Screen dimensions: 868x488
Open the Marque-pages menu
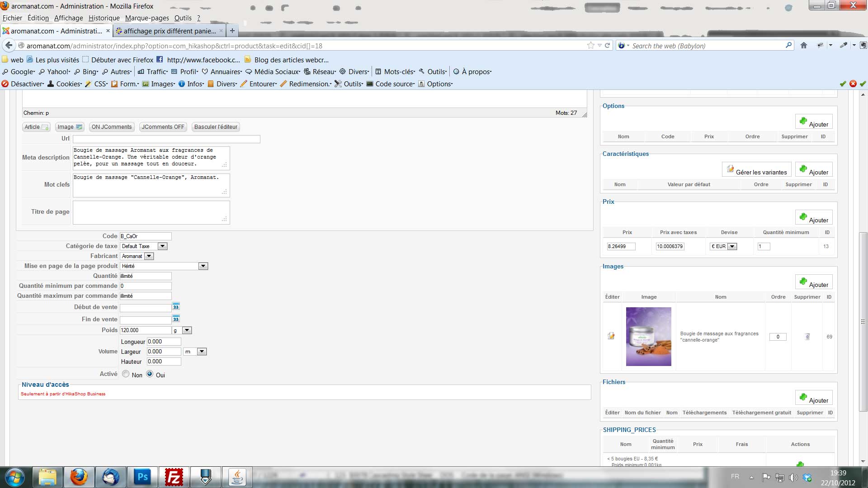coord(147,18)
